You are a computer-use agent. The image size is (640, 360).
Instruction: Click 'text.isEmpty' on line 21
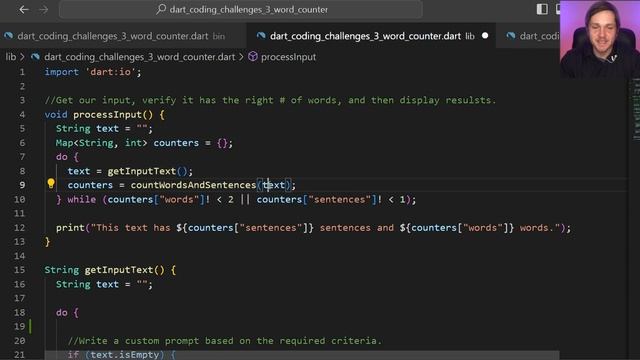pos(125,354)
